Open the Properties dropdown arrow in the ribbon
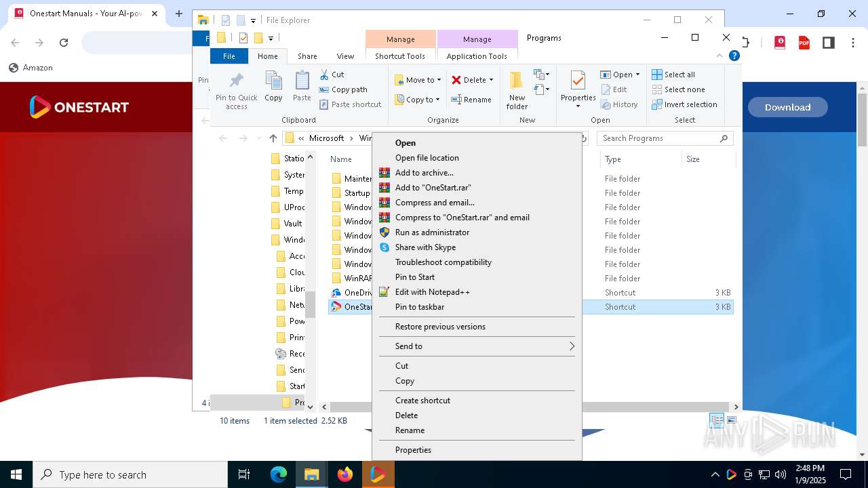The height and width of the screenshot is (488, 868). click(578, 106)
